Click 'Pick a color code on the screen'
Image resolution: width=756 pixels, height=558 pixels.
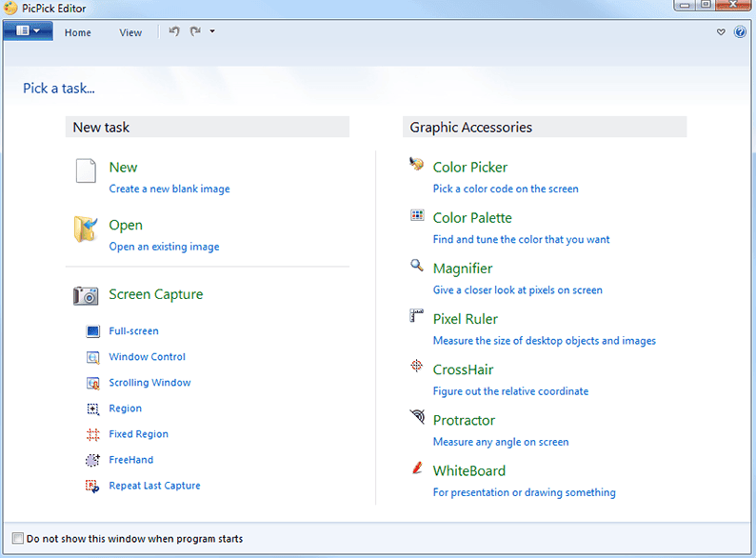coord(506,189)
